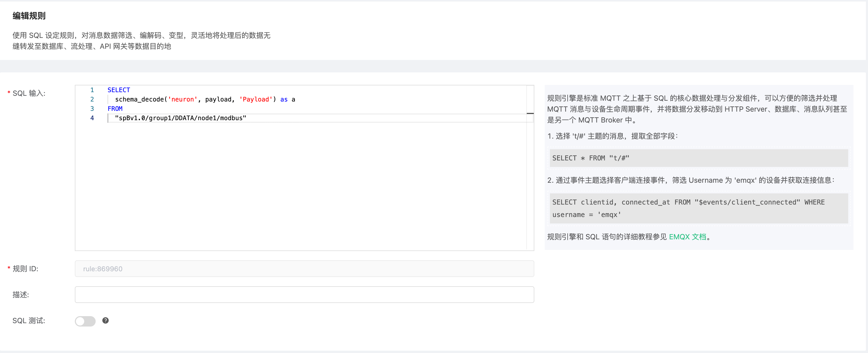Place cursor on SELECT keyword in editor
The image size is (868, 353).
coord(119,90)
